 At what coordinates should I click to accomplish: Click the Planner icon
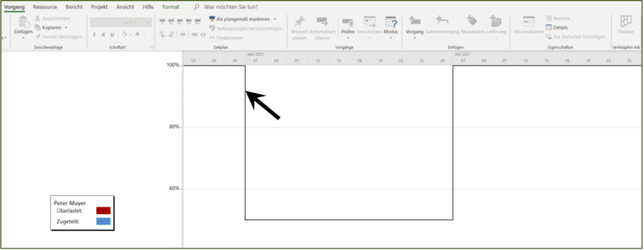pos(626,22)
